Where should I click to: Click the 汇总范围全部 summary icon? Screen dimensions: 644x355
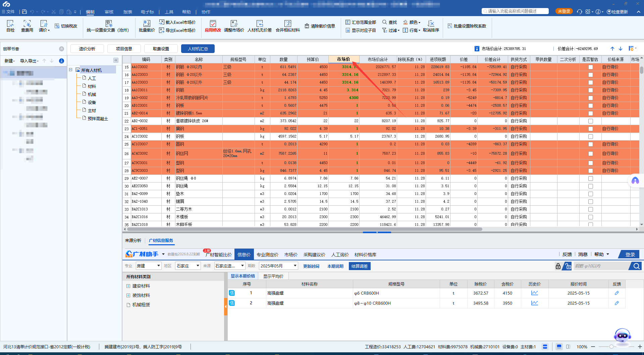pos(361,22)
